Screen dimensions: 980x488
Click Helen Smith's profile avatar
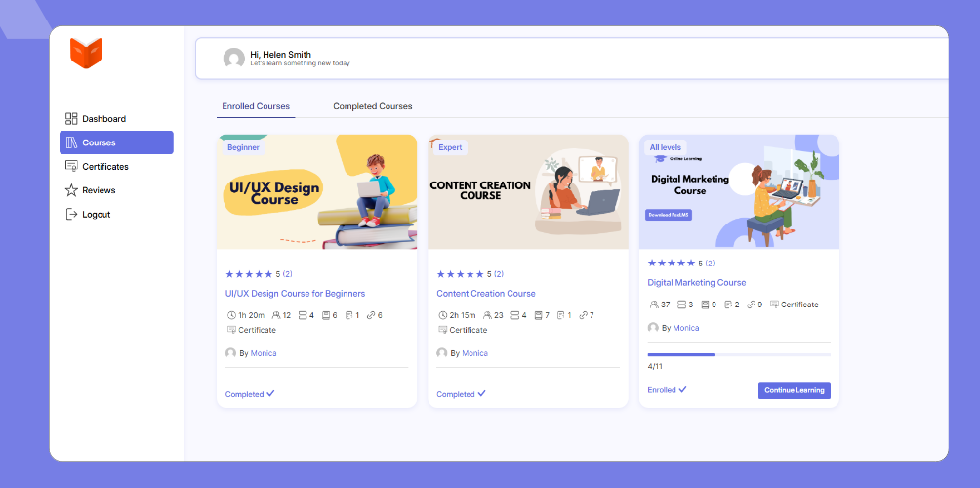click(233, 59)
